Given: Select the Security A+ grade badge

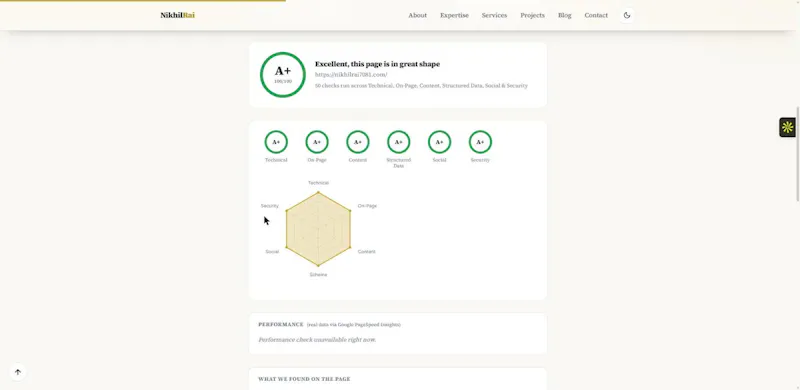Looking at the screenshot, I should [480, 142].
